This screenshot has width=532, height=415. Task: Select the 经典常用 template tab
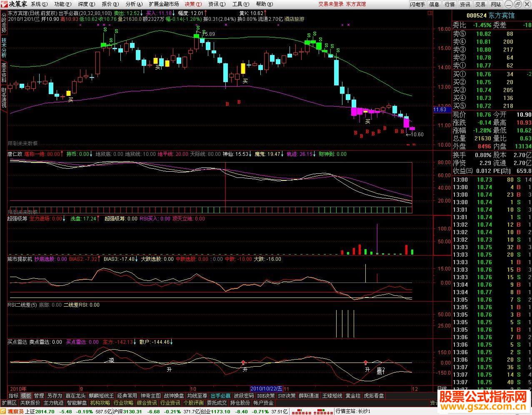tap(127, 395)
